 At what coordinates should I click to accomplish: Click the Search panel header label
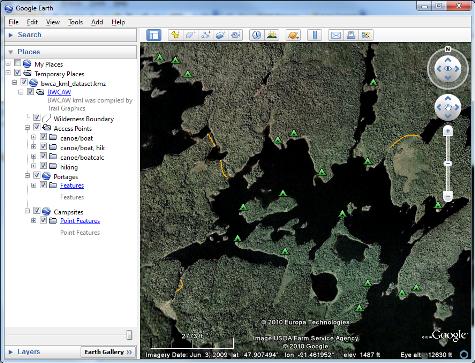[30, 35]
